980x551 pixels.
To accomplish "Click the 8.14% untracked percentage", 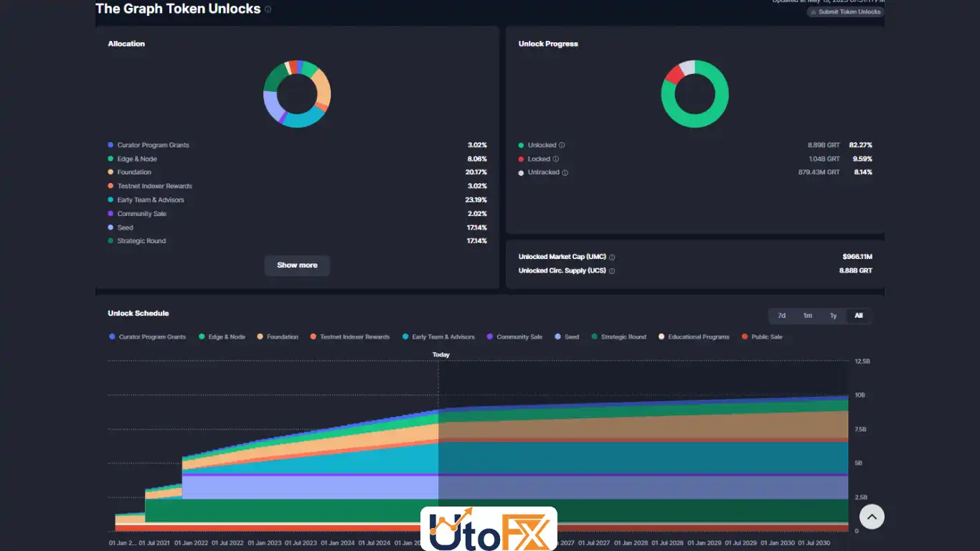I will (862, 172).
